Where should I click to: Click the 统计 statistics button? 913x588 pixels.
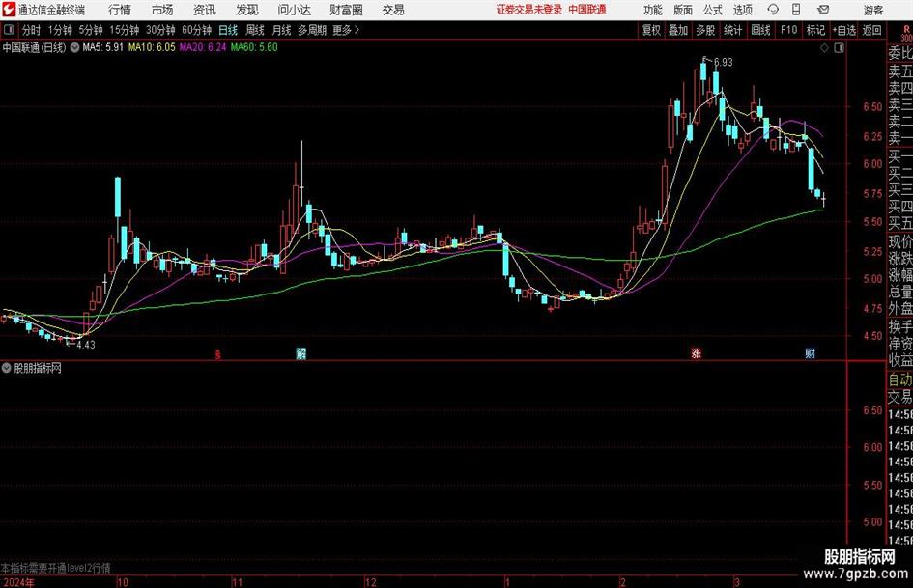pos(732,30)
